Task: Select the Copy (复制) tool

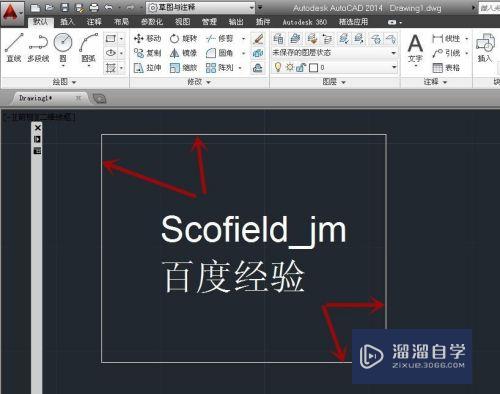Action: 147,53
